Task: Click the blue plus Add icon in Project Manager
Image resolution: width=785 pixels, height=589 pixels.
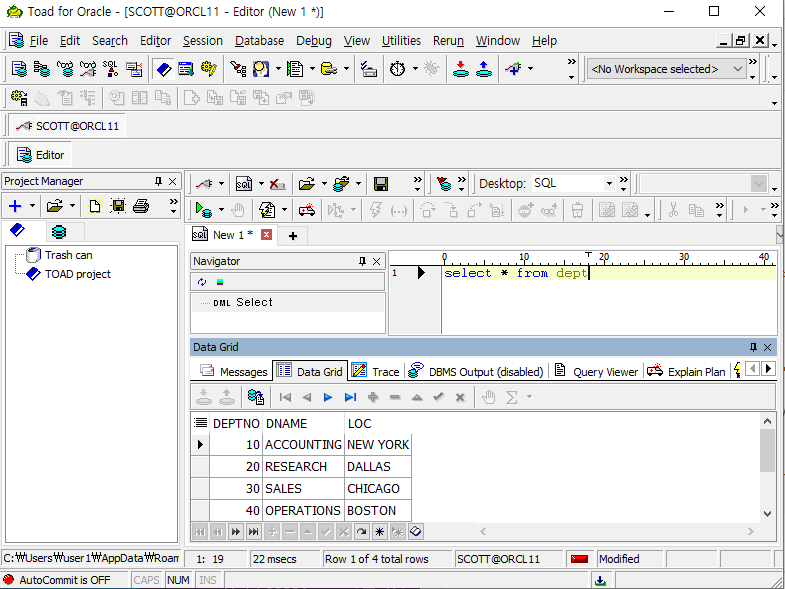Action: coord(16,206)
